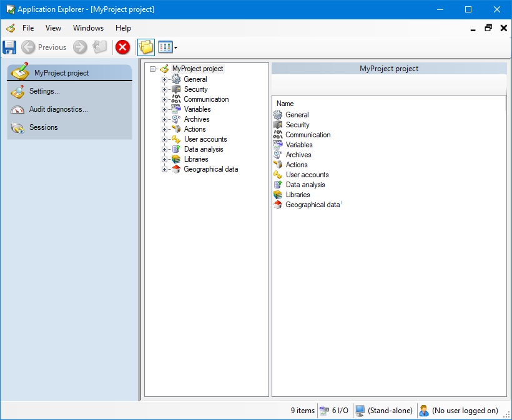Click the No user logged on icon
This screenshot has height=420, width=512.
click(424, 411)
